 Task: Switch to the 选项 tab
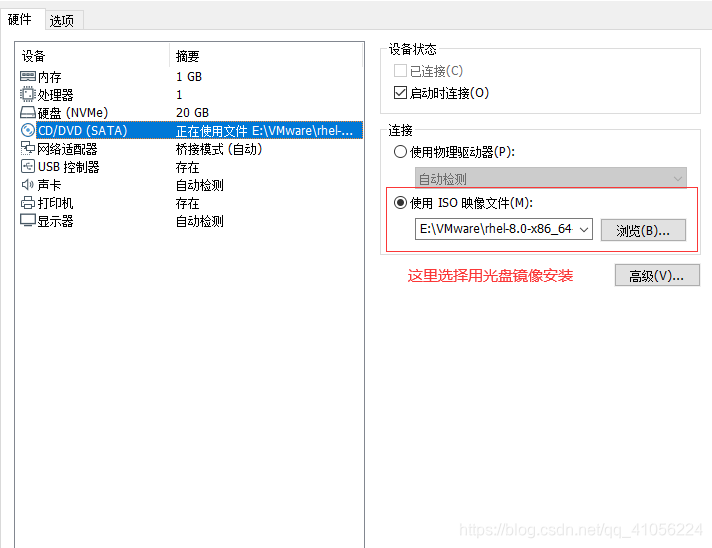tap(62, 20)
